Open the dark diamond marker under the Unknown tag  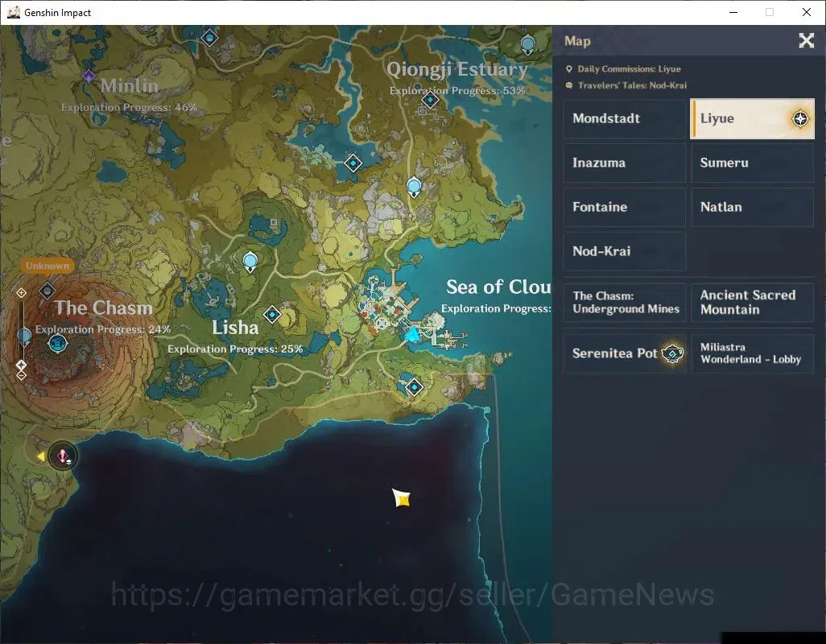[47, 291]
